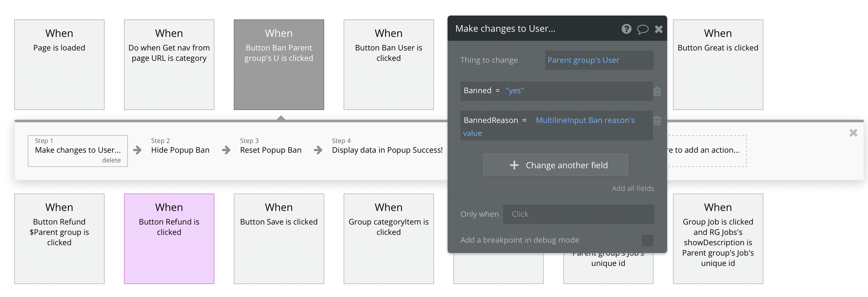Click the comment speech bubble icon
This screenshot has width=868, height=297.
point(643,29)
